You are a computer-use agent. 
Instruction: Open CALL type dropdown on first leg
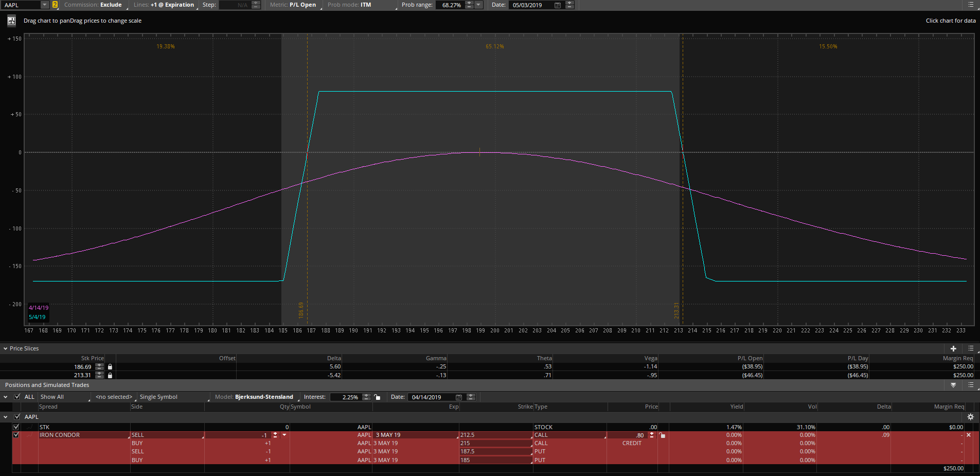tap(570, 435)
